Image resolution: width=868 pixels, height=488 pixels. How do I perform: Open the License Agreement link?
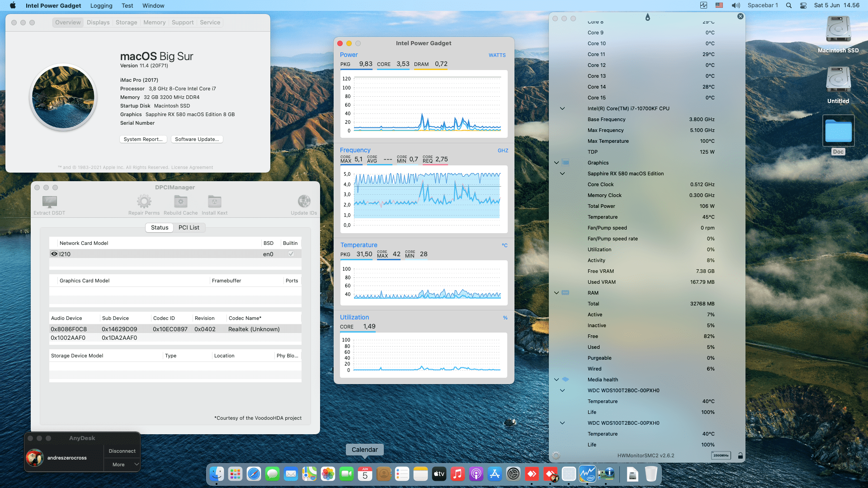pyautogui.click(x=192, y=167)
